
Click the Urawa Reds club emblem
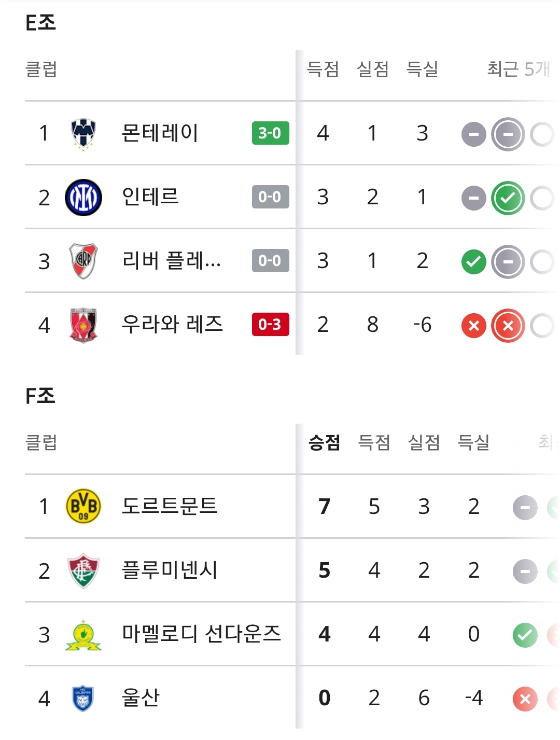tap(83, 325)
